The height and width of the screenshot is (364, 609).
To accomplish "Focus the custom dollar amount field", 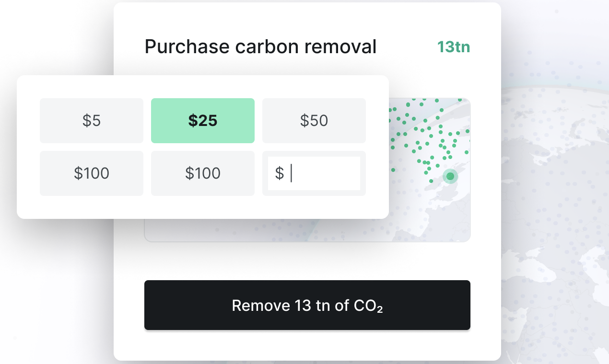I will point(314,173).
